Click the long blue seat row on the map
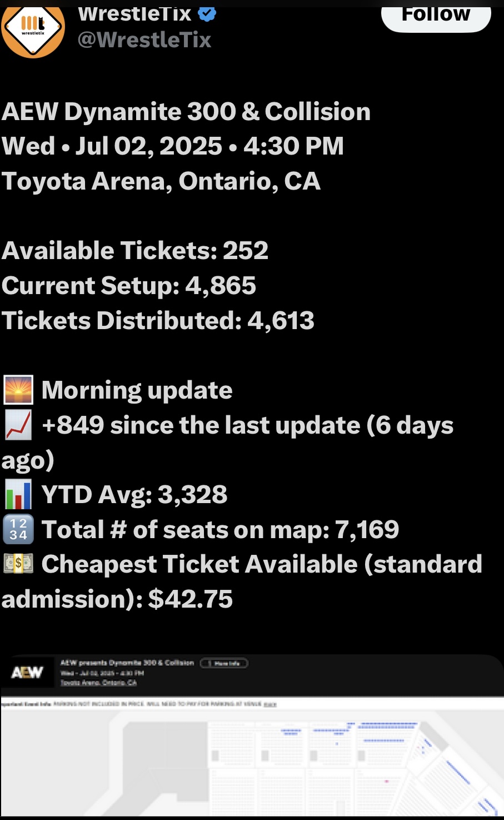 387,725
